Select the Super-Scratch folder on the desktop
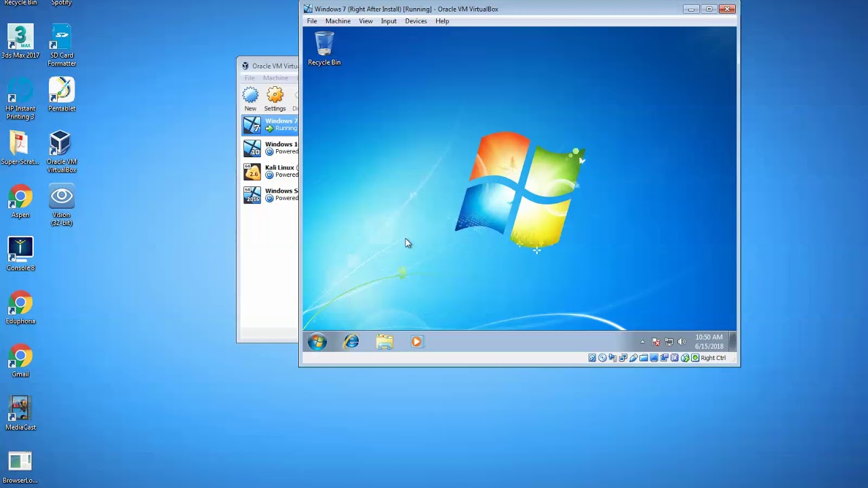 click(20, 148)
